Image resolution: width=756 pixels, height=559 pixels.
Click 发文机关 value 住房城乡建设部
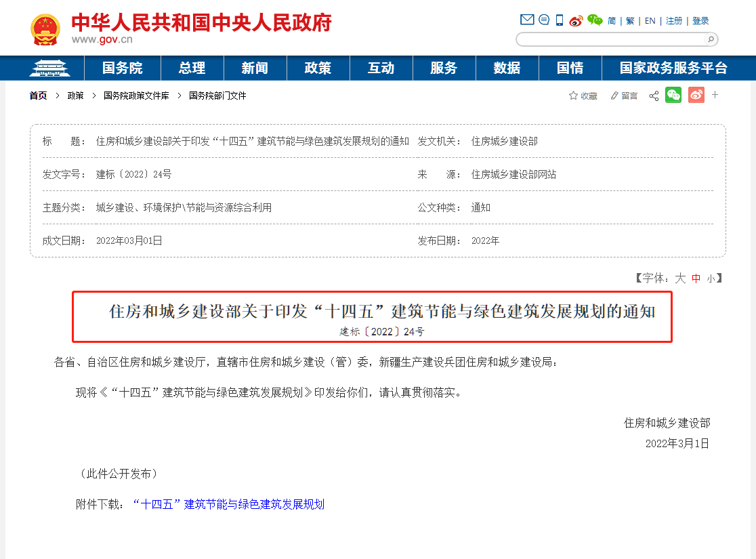pyautogui.click(x=504, y=142)
